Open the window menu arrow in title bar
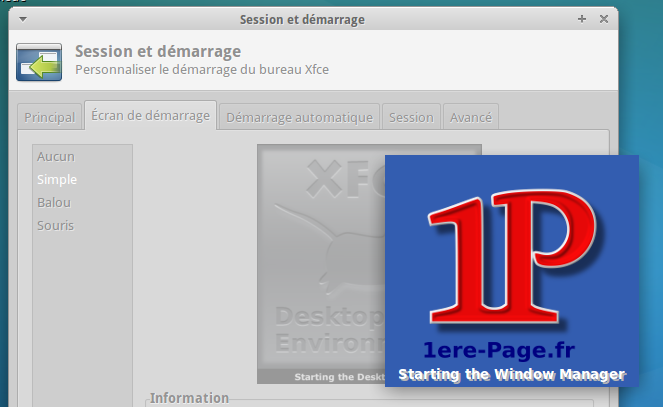663x407 pixels. click(x=23, y=19)
